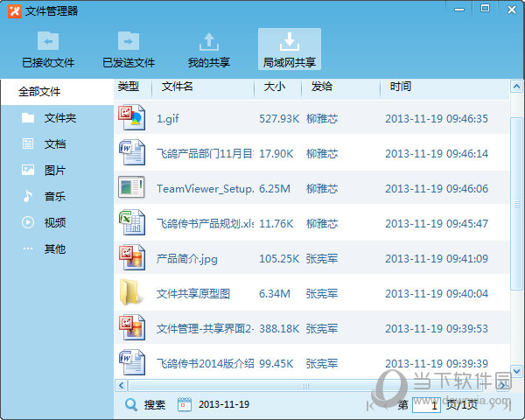Click the Word icon of 飞鸽产品部门11月 file
The width and height of the screenshot is (525, 420).
(132, 153)
